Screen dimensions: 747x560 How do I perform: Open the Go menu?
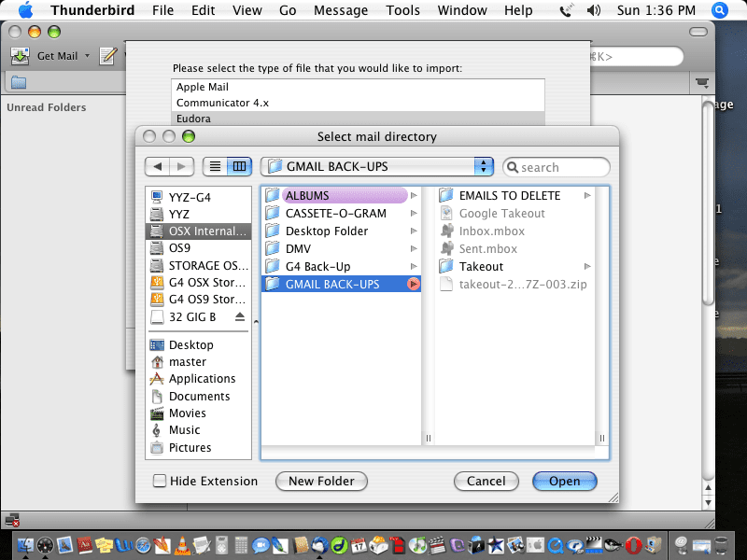point(288,10)
